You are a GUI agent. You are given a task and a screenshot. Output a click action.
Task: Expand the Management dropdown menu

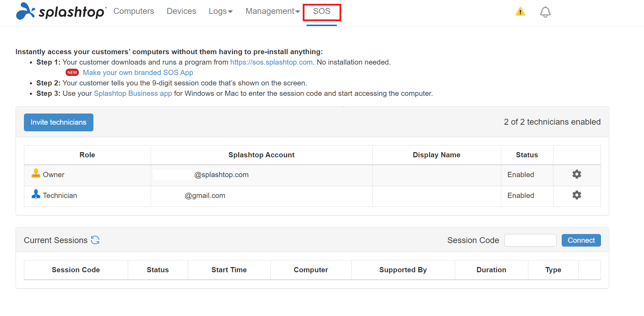[x=273, y=11]
